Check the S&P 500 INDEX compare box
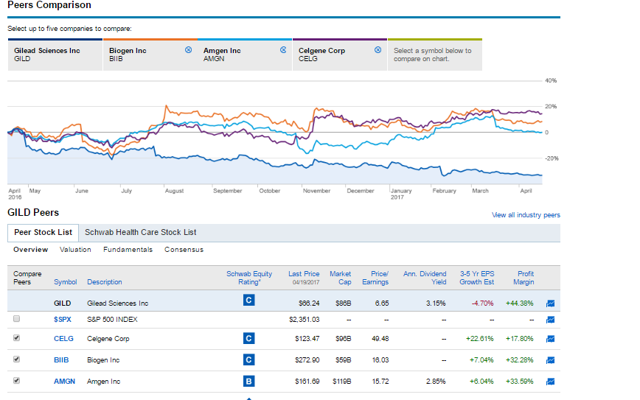The width and height of the screenshot is (640, 400). point(16,318)
